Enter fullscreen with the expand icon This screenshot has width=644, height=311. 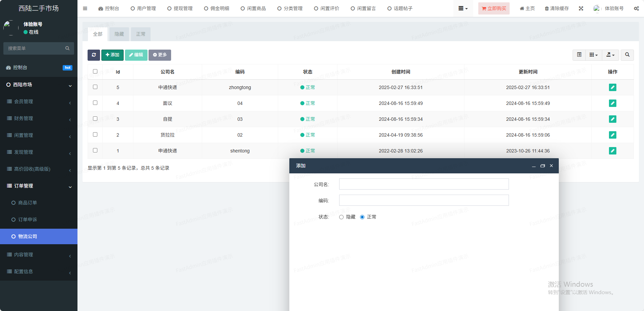click(581, 8)
